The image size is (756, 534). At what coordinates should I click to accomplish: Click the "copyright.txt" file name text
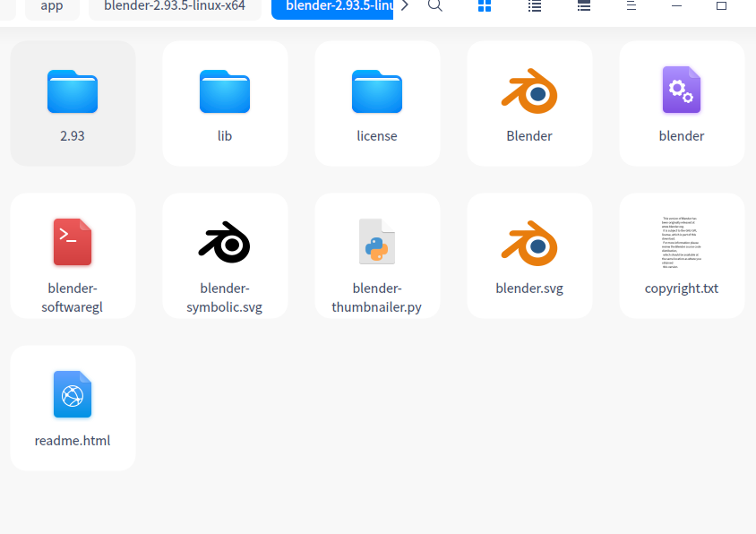(682, 289)
